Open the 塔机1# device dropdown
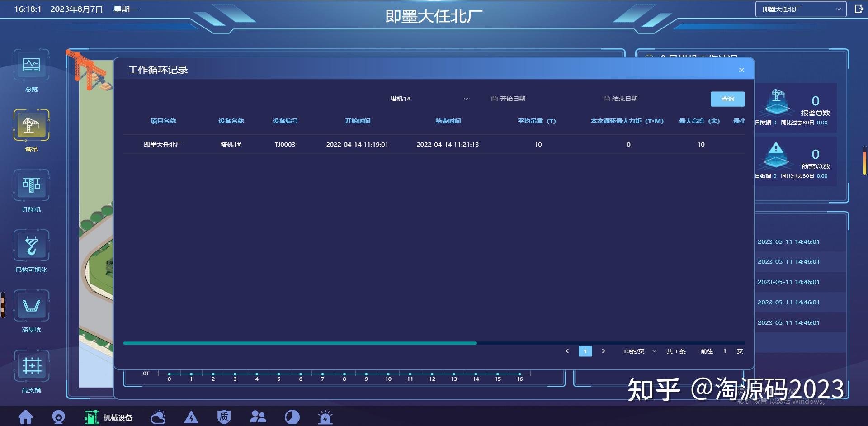The width and height of the screenshot is (868, 426). click(429, 99)
